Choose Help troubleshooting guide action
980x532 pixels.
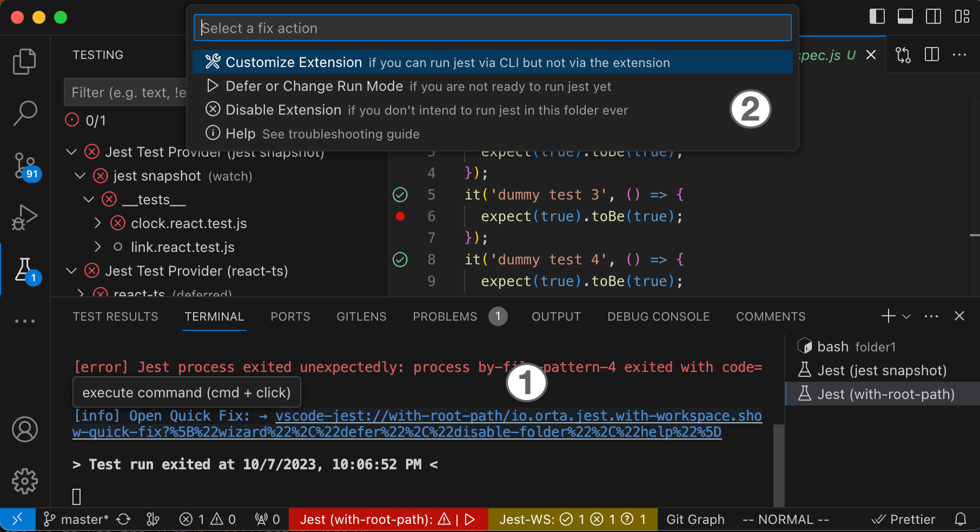[493, 134]
